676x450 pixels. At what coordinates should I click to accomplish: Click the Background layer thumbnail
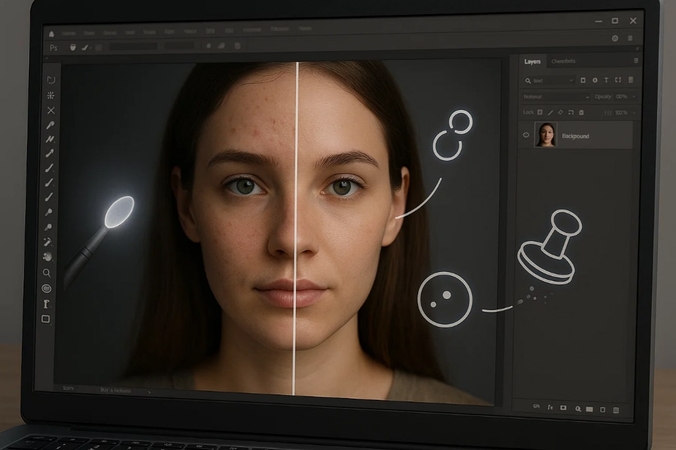tap(546, 135)
